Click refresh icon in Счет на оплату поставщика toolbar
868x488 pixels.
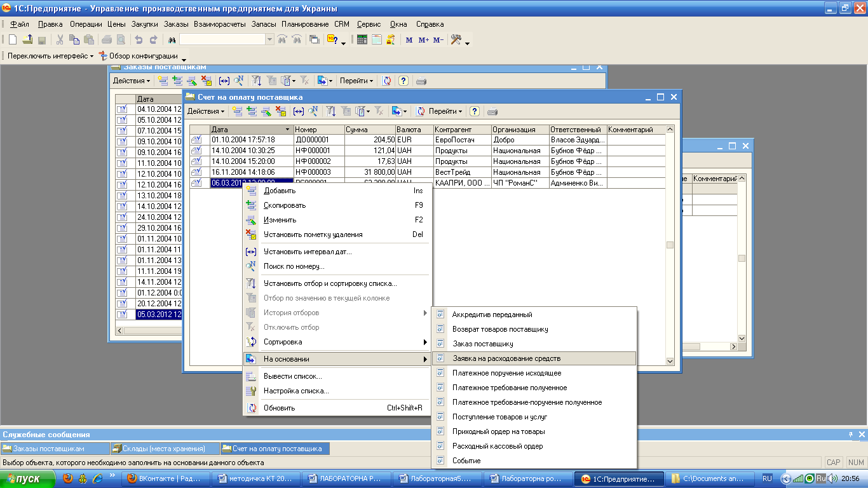click(420, 111)
